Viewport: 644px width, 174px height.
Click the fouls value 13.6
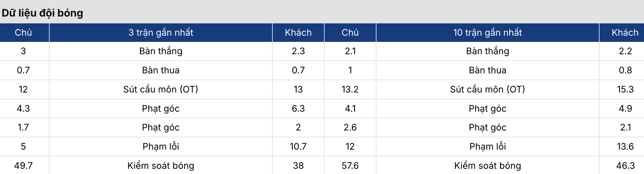[x=626, y=146]
